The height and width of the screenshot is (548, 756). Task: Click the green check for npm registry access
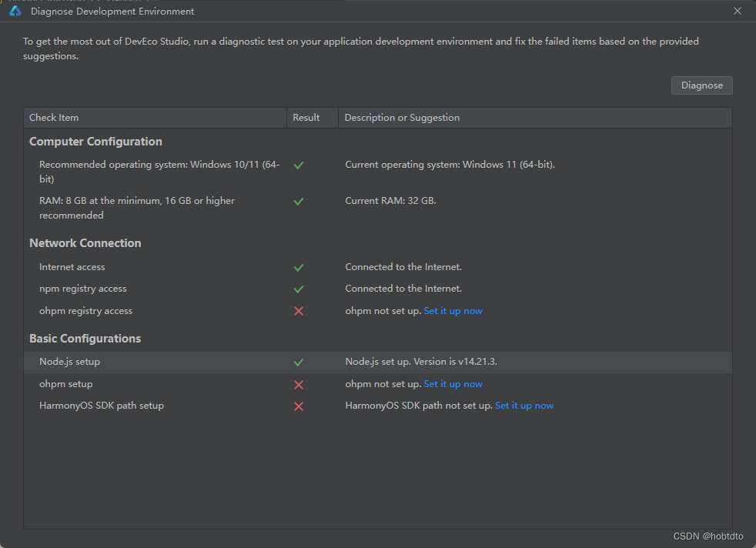coord(299,289)
